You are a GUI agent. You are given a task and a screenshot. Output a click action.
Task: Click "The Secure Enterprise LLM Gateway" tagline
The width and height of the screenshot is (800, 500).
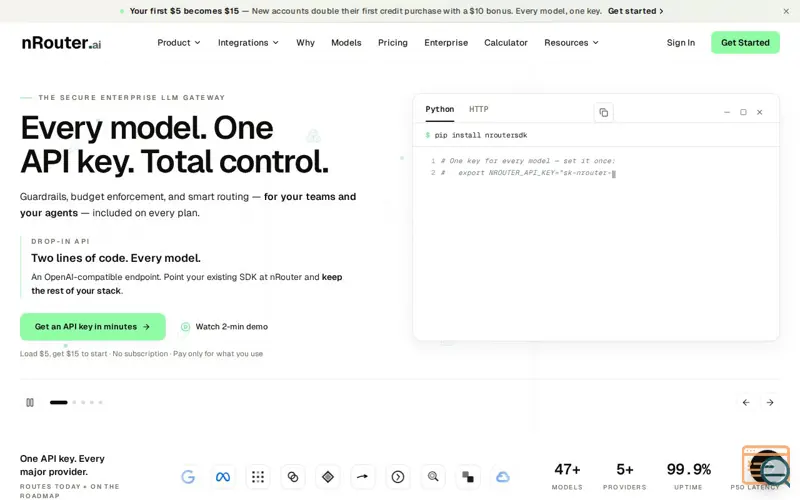[132, 97]
